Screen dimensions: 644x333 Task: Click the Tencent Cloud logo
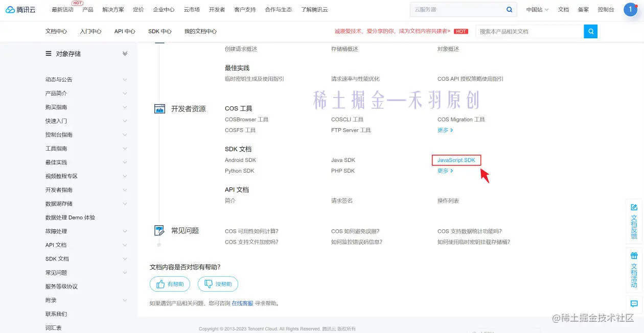coord(21,9)
